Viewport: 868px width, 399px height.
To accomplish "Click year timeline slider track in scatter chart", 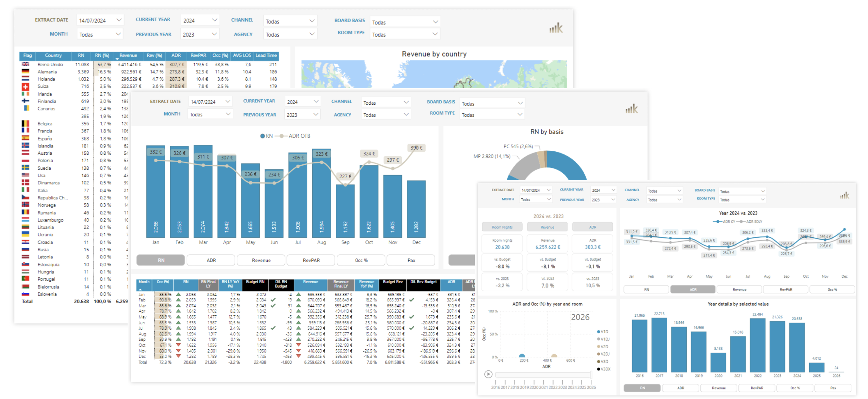I will (x=543, y=375).
